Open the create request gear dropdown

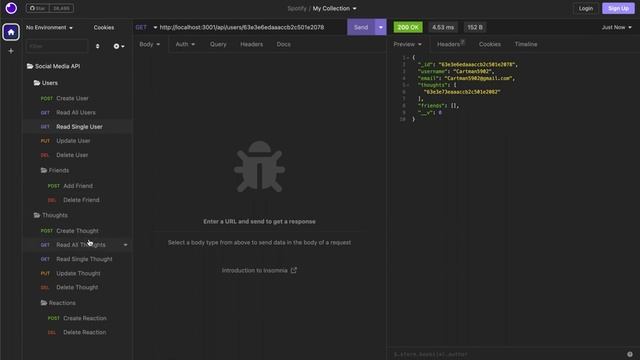(119, 46)
